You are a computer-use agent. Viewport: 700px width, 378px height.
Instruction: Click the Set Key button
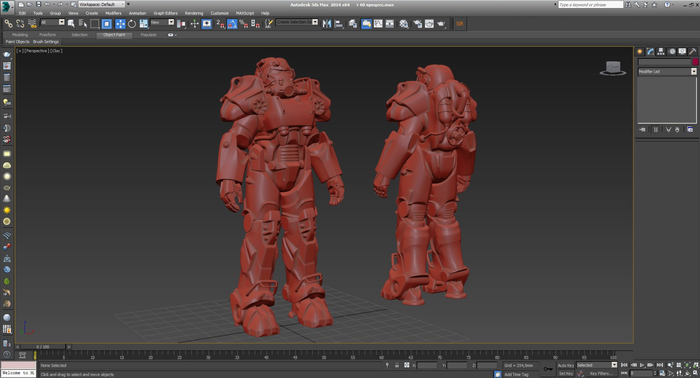pos(565,374)
